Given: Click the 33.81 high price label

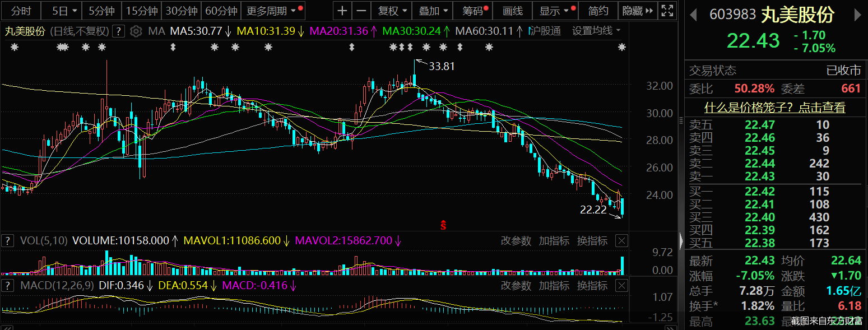Looking at the screenshot, I should (x=442, y=66).
